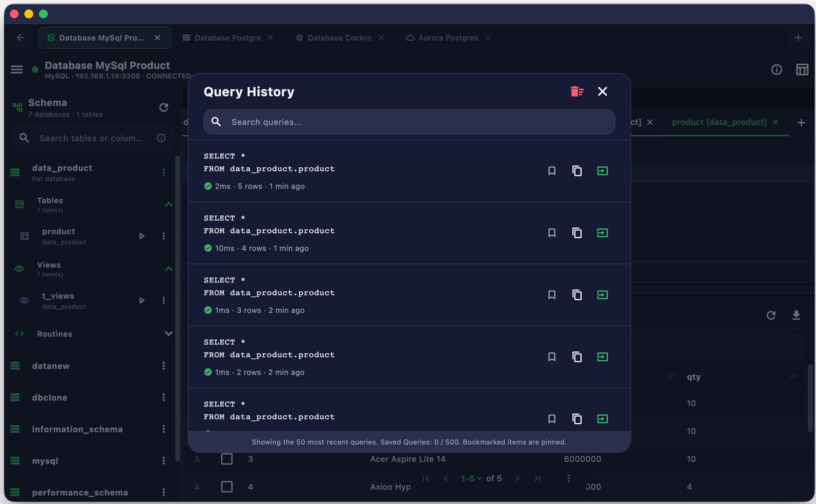Load the 2 rows query into editor

(602, 357)
